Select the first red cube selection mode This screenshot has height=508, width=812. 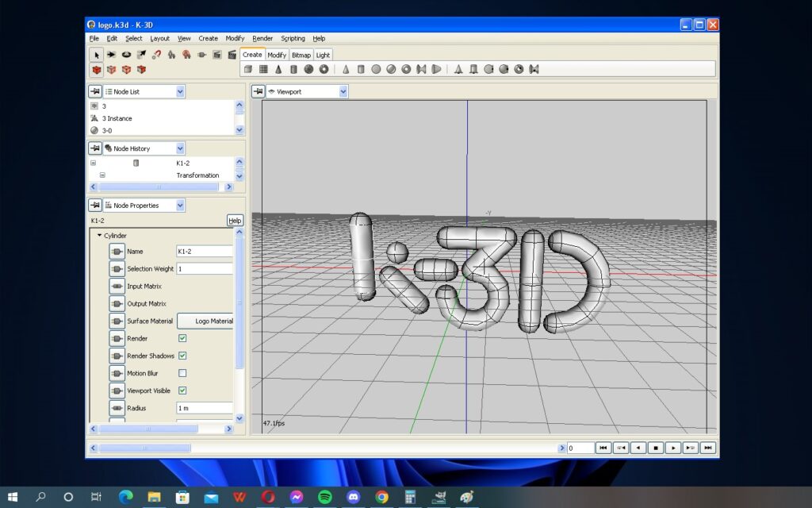[x=96, y=70]
